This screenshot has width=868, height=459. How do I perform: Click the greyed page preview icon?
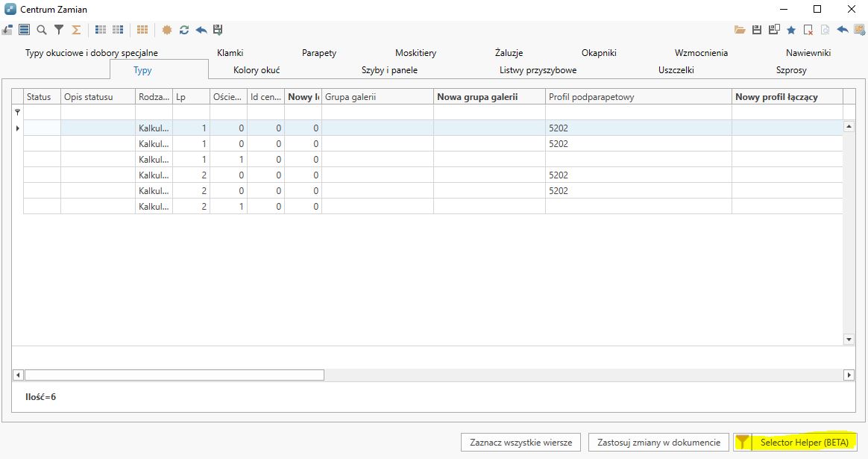(x=825, y=30)
